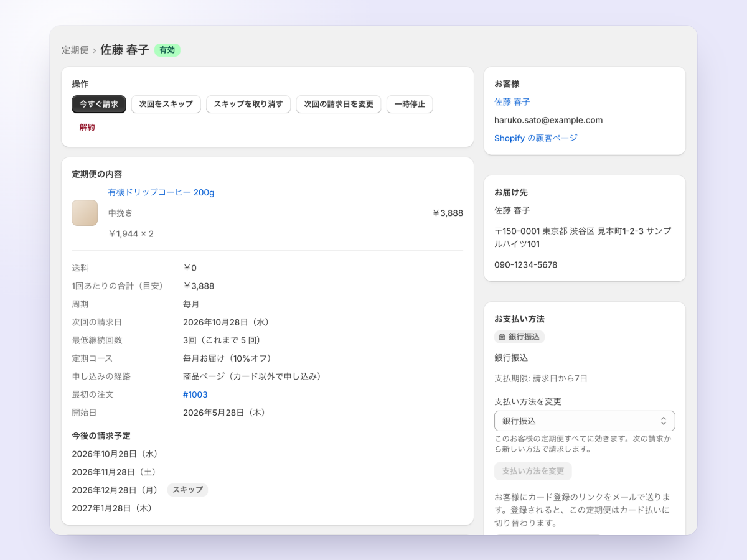Click the ￥1,944 × 2 unit price
747x560 pixels.
point(131,234)
